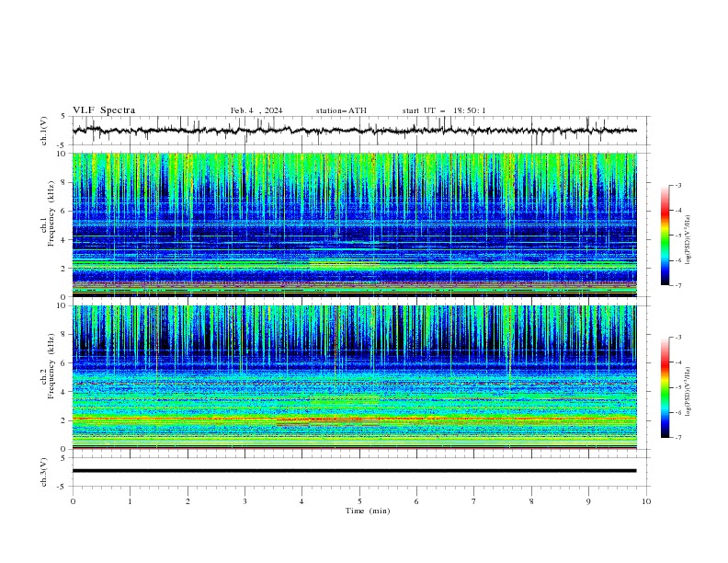Click the "VLF Spectra" plot title

[x=104, y=110]
